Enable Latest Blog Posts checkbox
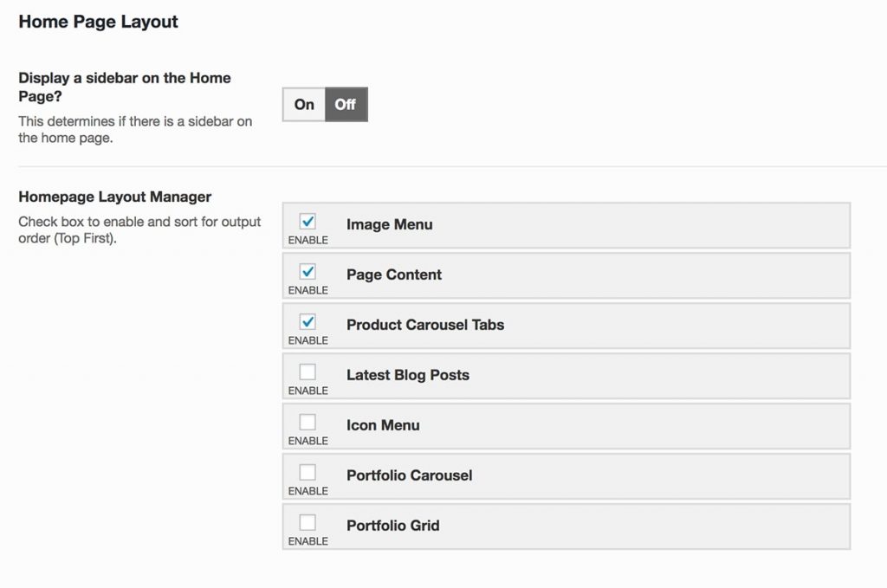887x588 pixels. (x=308, y=372)
